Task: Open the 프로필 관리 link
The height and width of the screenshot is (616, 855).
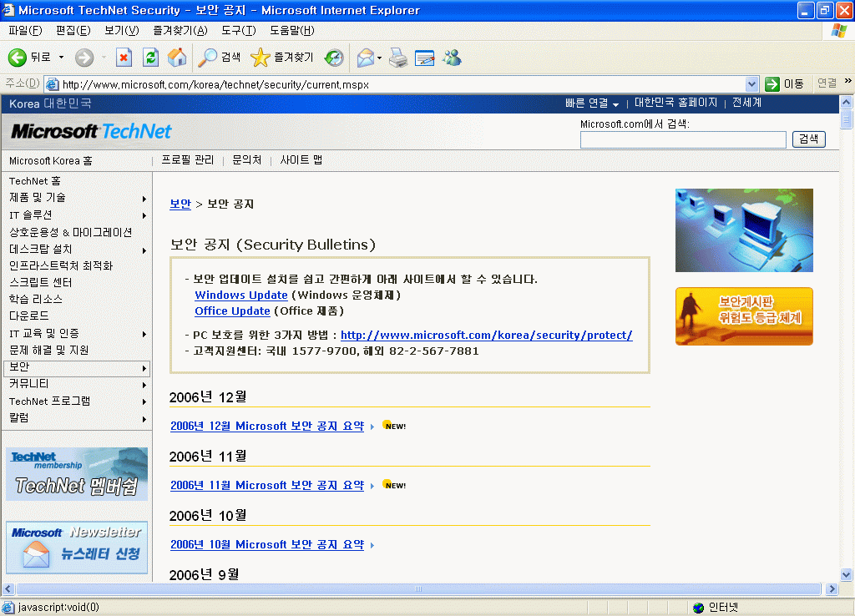Action: tap(188, 159)
